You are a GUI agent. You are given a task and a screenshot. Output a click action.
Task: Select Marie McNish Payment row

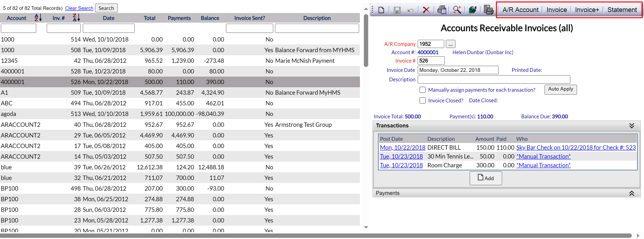(180, 61)
